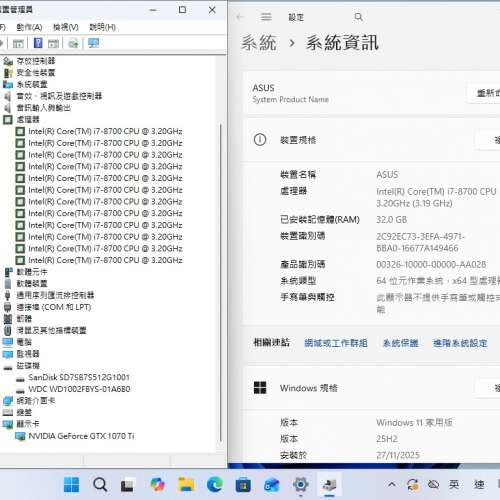
Task: Click the Settings back arrow
Action: click(240, 17)
